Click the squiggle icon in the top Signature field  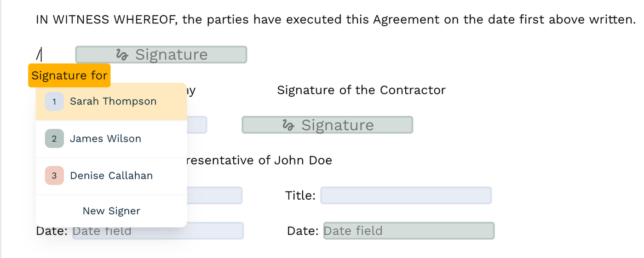[122, 55]
